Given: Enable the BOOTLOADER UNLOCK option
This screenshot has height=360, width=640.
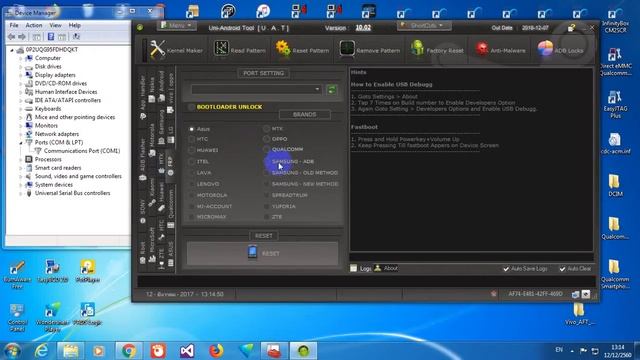Looking at the screenshot, I should click(x=191, y=107).
